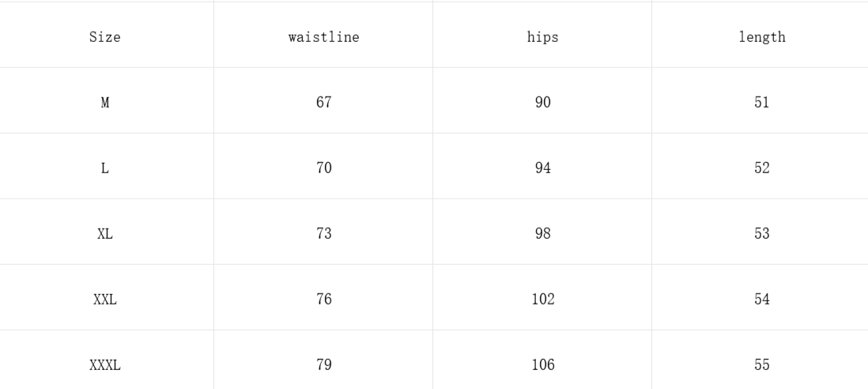868x389 pixels.
Task: Click length value 55
Action: pyautogui.click(x=761, y=365)
